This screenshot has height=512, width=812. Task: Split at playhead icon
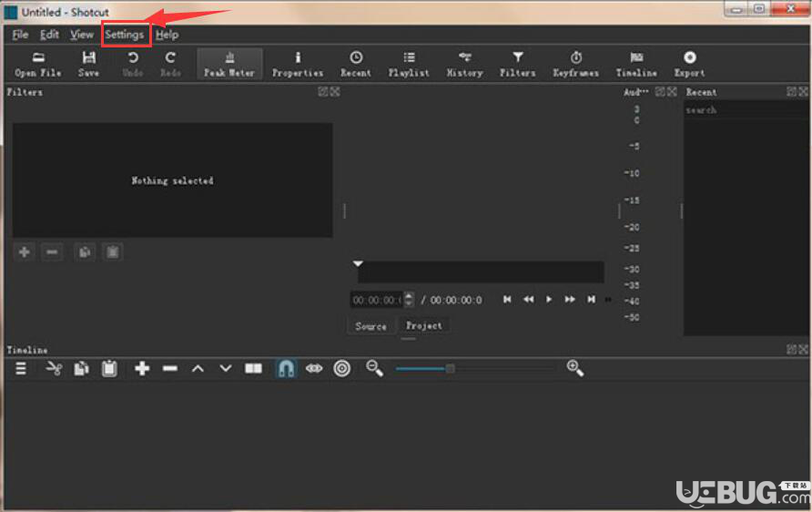click(253, 368)
